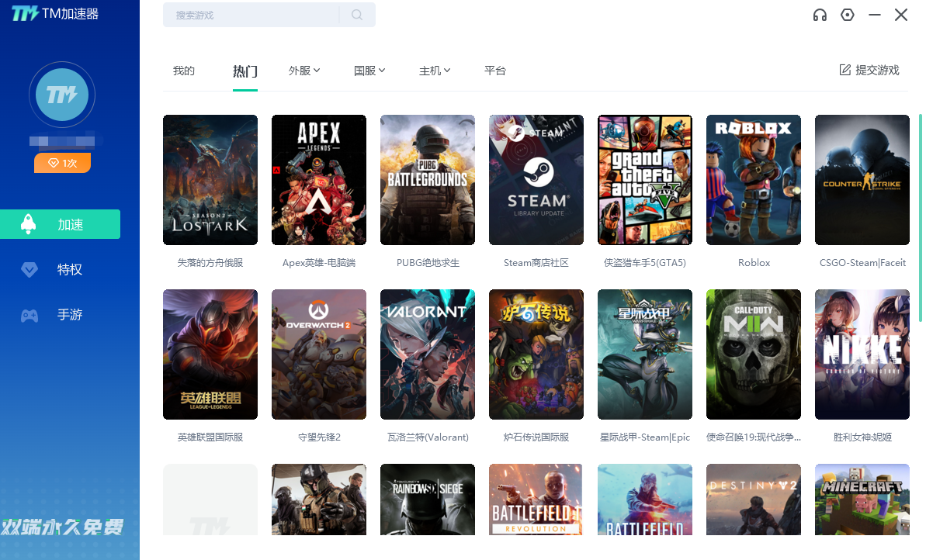Click the 胜利女神:妮姬 game title
This screenshot has width=926, height=560.
pyautogui.click(x=862, y=437)
